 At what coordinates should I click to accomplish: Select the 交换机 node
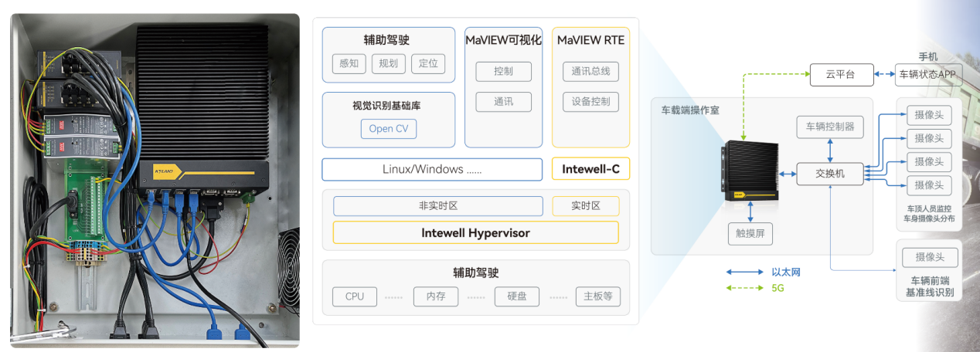pos(830,174)
